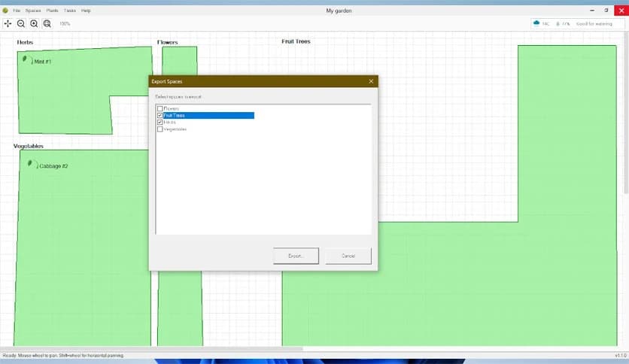Click the Export... button in the dialog

[x=296, y=256]
